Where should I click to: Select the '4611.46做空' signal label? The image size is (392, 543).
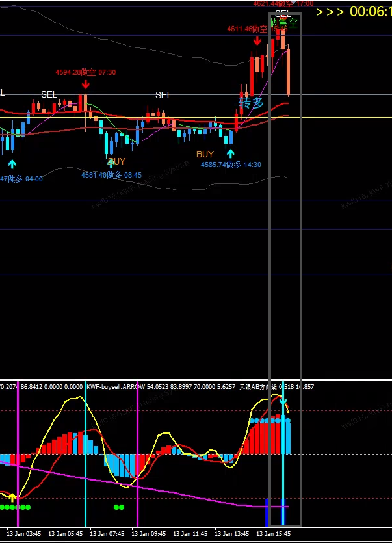(247, 29)
